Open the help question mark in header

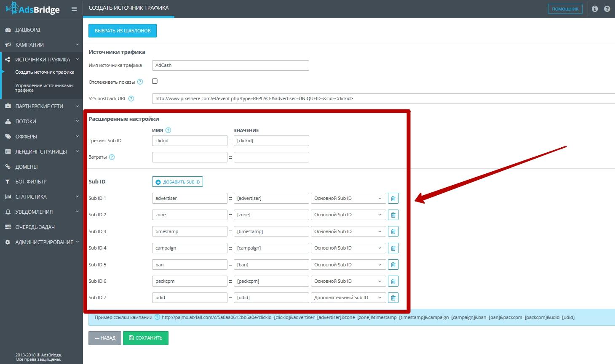click(x=607, y=9)
